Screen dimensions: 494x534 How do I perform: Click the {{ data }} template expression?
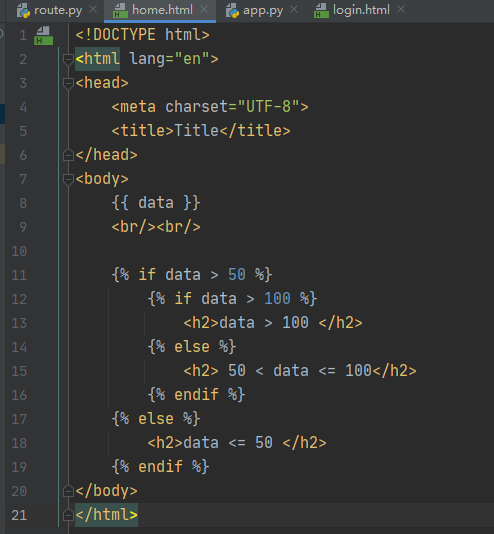[x=156, y=203]
